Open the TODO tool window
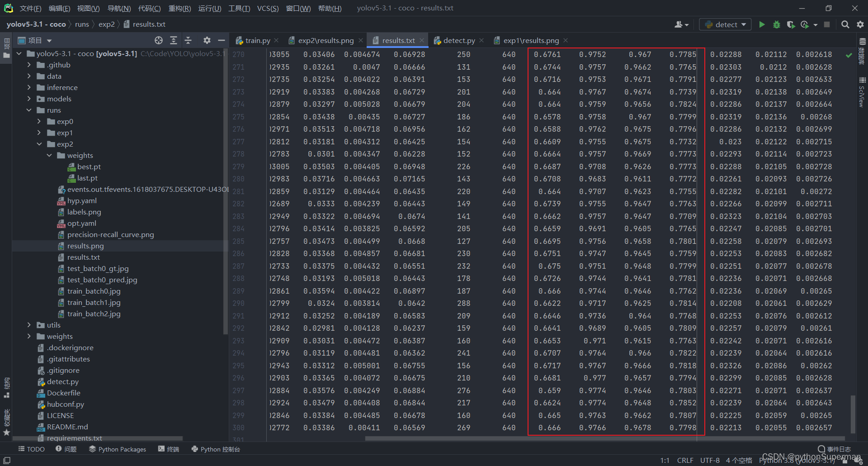868x466 pixels. pos(31,449)
